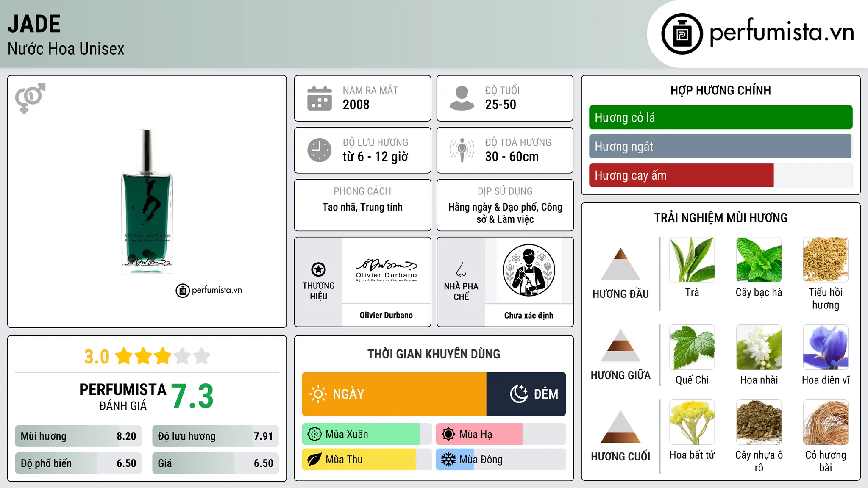Click the launch year 2008
Viewport: 868px width, 488px height.
pos(356,105)
